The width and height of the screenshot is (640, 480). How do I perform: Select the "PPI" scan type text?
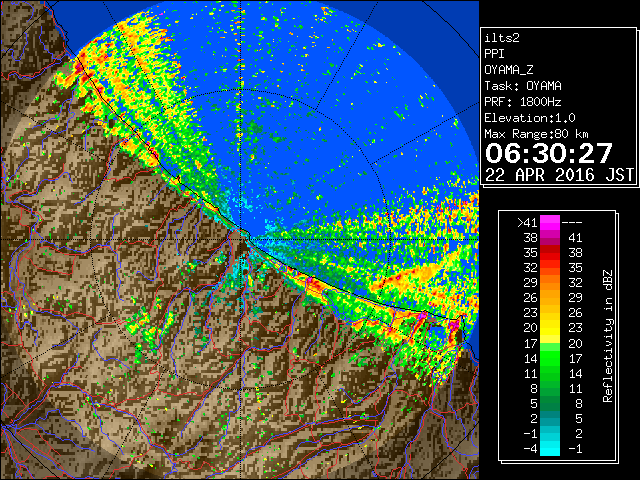494,54
